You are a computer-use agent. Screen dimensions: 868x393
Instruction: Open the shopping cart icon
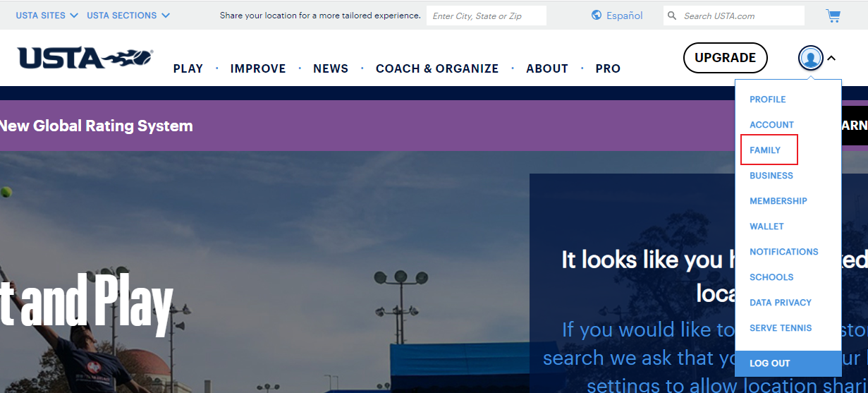pos(833,16)
